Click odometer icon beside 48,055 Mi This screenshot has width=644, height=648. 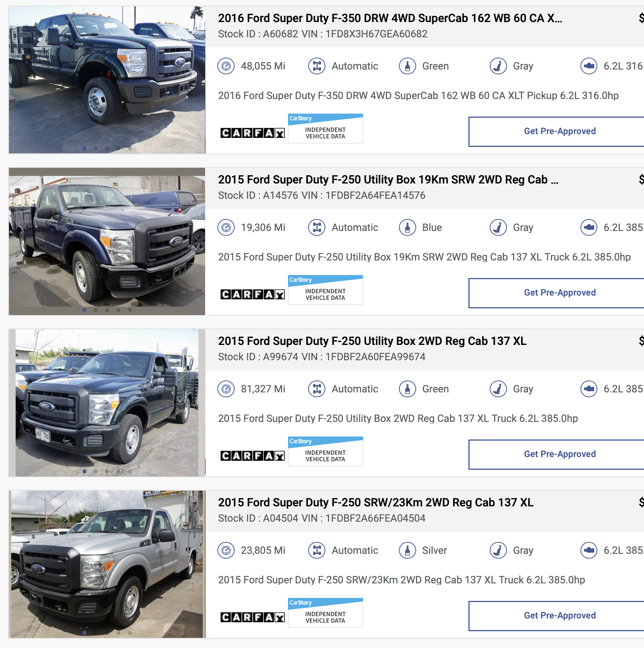[226, 66]
